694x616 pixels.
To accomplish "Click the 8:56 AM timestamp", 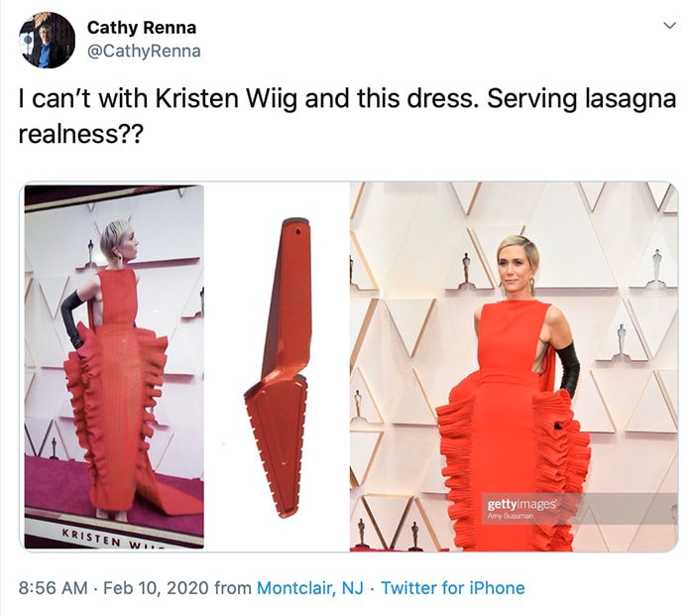I will 54,588.
